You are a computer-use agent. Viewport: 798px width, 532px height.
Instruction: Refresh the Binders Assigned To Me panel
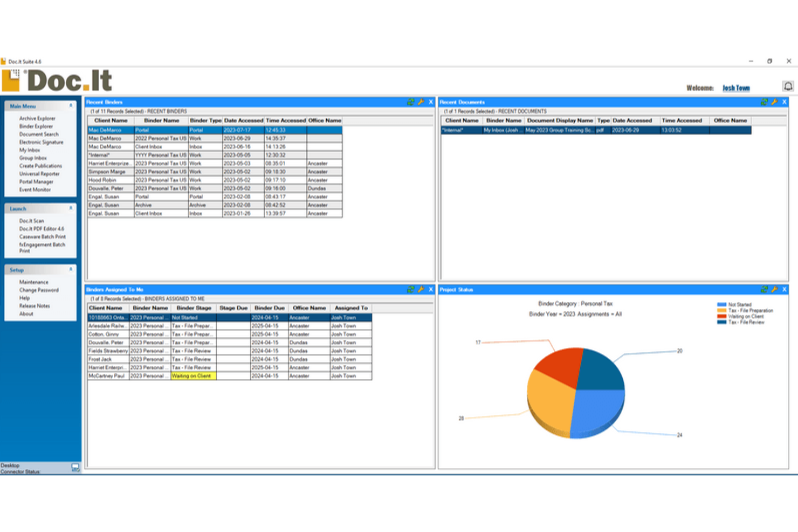[410, 289]
